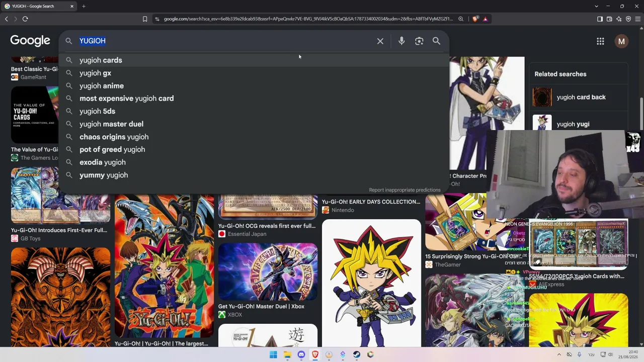Screen dimensions: 644x362
Task: Open the Windows Start menu
Action: click(273, 354)
